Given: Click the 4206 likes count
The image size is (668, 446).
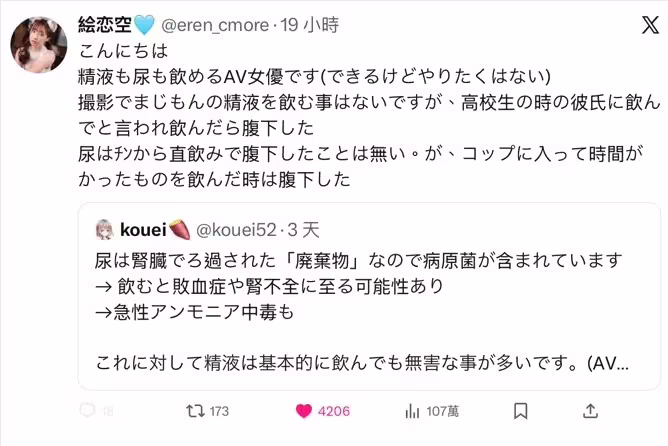Looking at the screenshot, I should point(332,411).
